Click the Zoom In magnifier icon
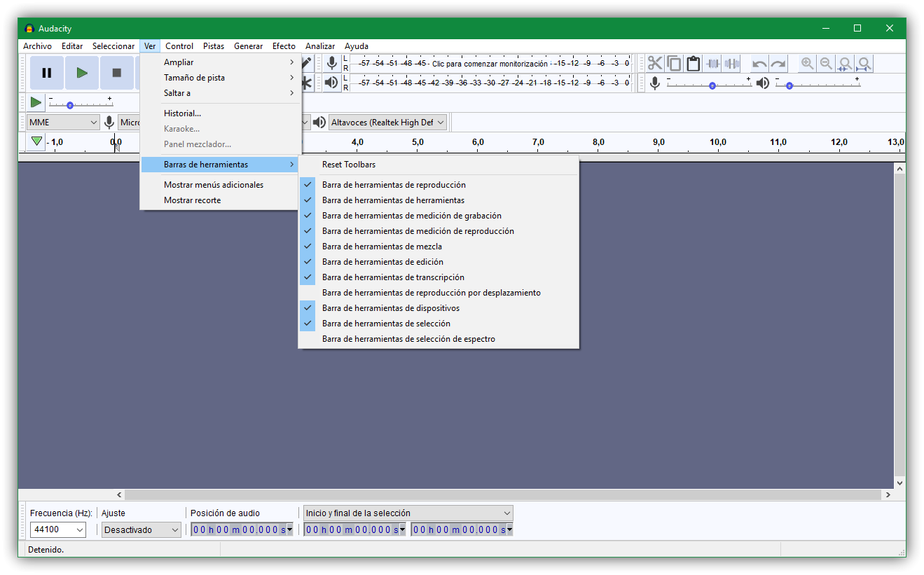924x575 pixels. (808, 64)
